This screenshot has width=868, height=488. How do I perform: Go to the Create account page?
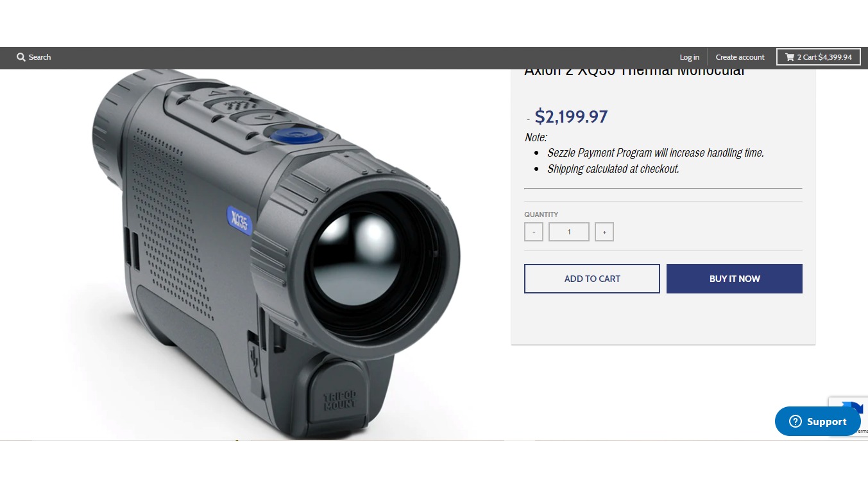point(740,57)
